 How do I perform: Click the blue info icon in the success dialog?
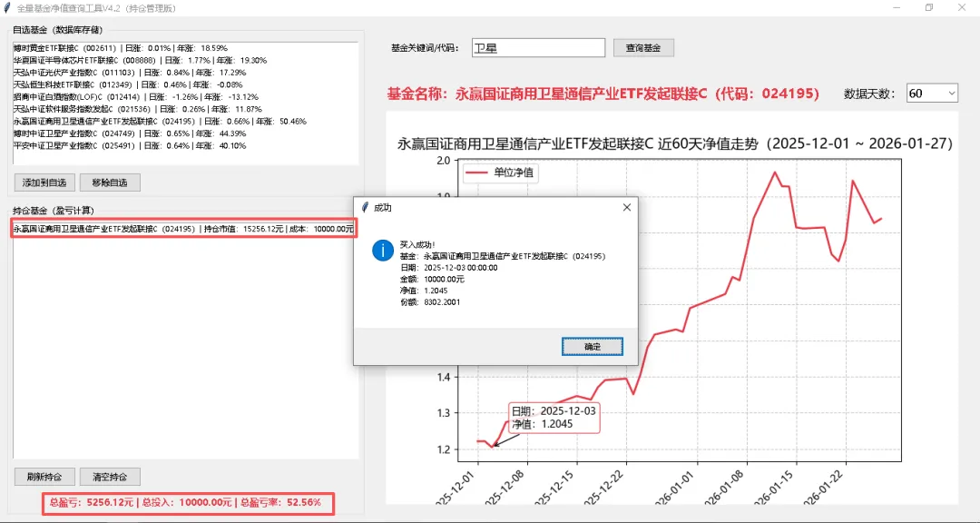coord(383,251)
